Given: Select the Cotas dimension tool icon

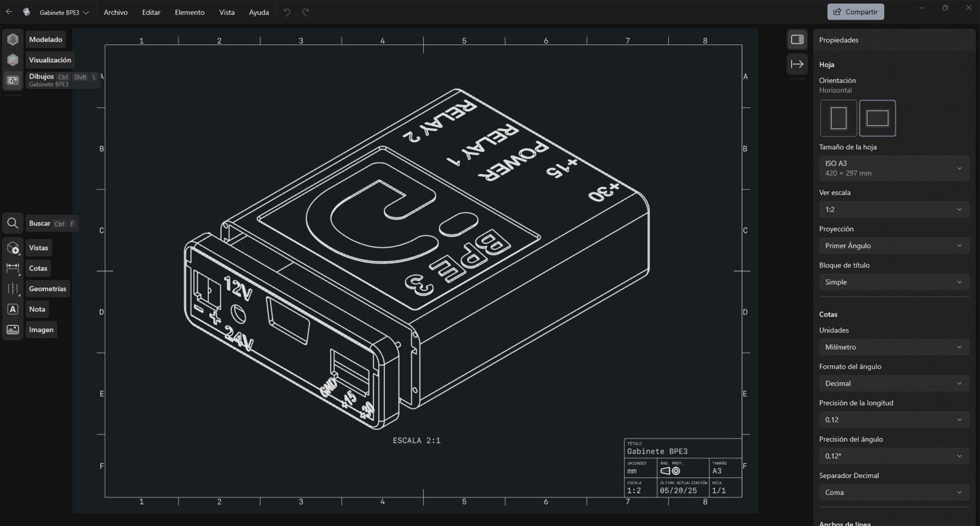Looking at the screenshot, I should [x=13, y=268].
